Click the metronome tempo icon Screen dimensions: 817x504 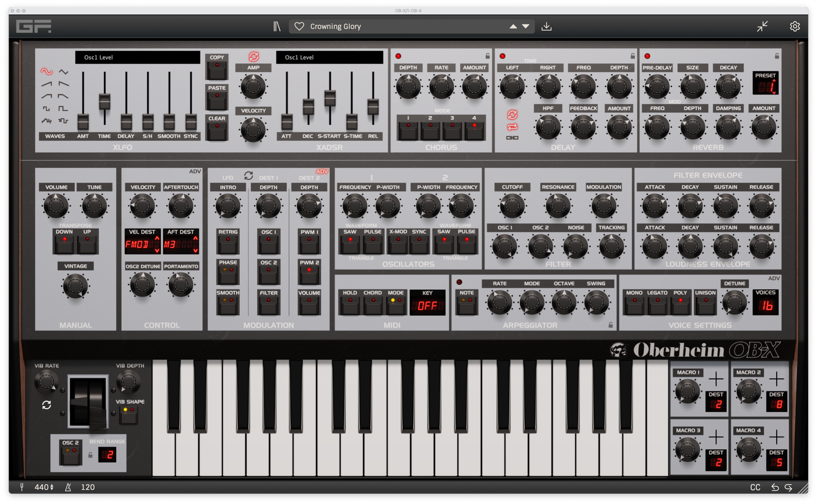(x=68, y=487)
